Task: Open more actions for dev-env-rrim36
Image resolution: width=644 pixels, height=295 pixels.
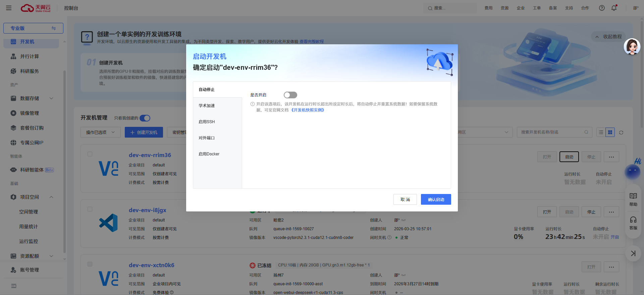Action: (611, 157)
